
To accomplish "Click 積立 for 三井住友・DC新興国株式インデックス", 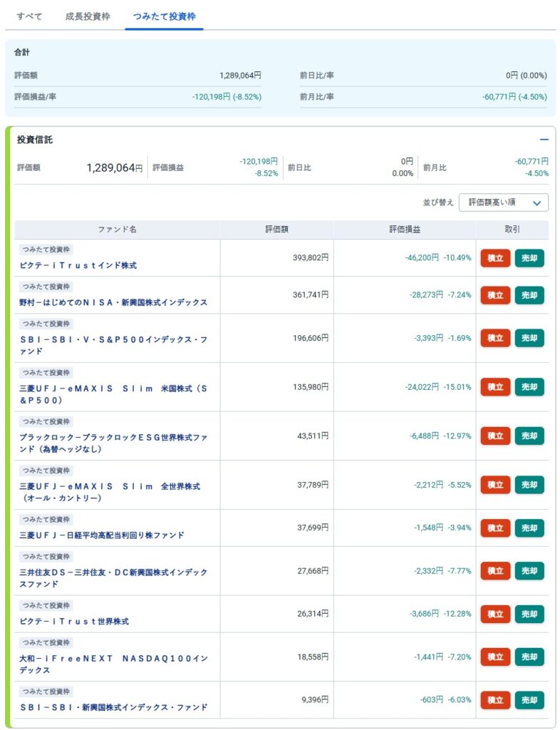I will point(495,571).
